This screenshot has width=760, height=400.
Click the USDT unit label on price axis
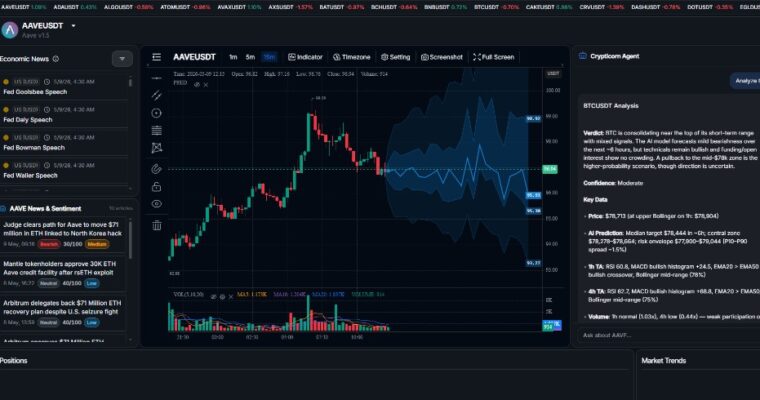click(x=553, y=74)
